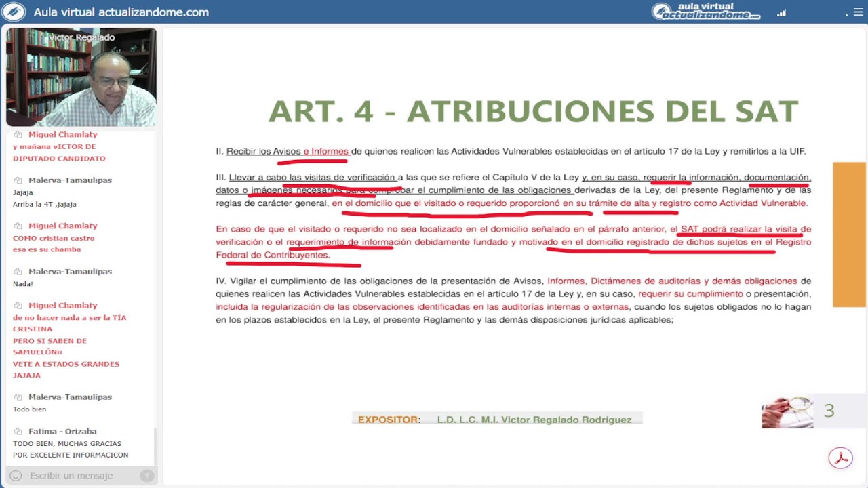Click reply icon on Miguel Chamlaty 'DIPUTADO CANDIDATO' message
This screenshot has height=488, width=868.
[x=18, y=135]
